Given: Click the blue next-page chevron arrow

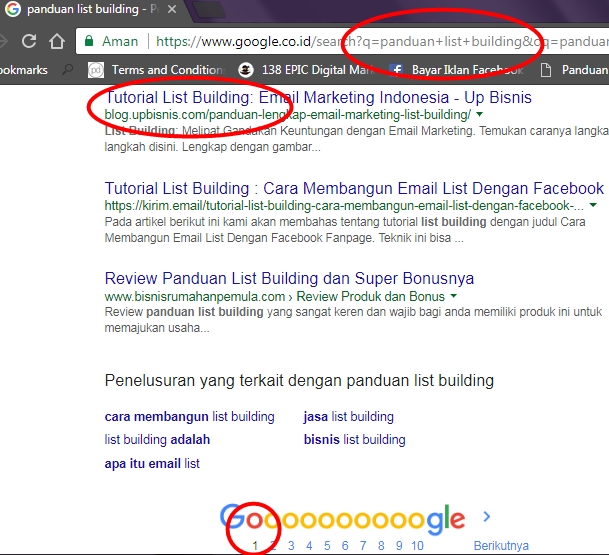Looking at the screenshot, I should [x=487, y=517].
